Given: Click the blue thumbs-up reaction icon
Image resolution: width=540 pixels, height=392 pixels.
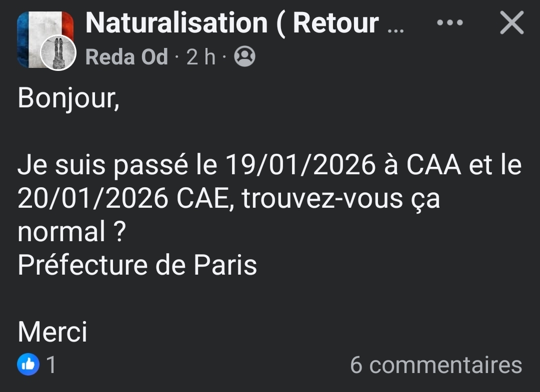Looking at the screenshot, I should pyautogui.click(x=28, y=365).
